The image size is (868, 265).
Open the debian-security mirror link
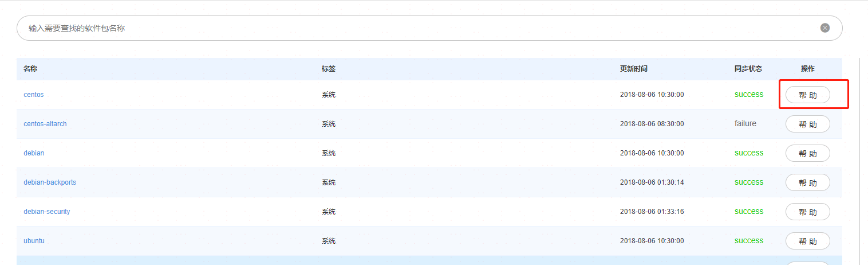[x=47, y=212]
